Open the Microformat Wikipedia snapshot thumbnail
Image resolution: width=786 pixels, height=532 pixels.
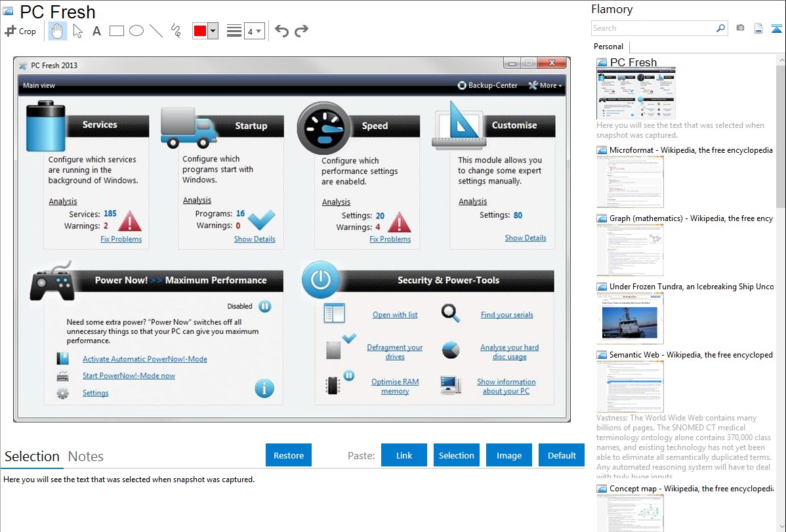pyautogui.click(x=630, y=182)
